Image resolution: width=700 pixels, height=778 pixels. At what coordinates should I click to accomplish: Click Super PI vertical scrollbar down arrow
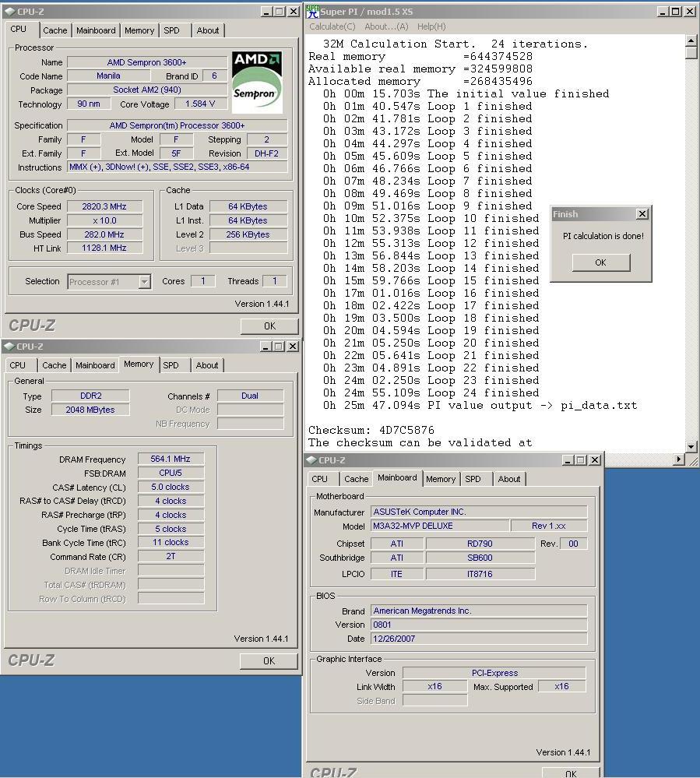[691, 446]
